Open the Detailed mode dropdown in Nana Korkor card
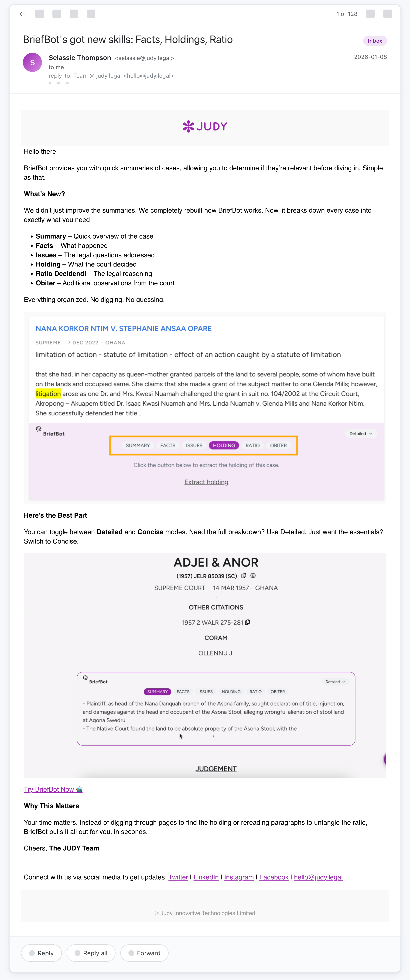The image size is (410, 980). 361,434
